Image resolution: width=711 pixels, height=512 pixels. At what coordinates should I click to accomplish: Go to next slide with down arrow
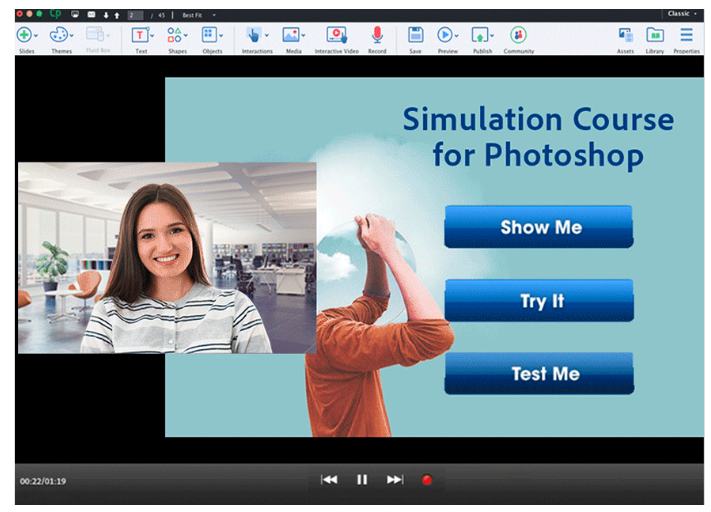pos(106,15)
